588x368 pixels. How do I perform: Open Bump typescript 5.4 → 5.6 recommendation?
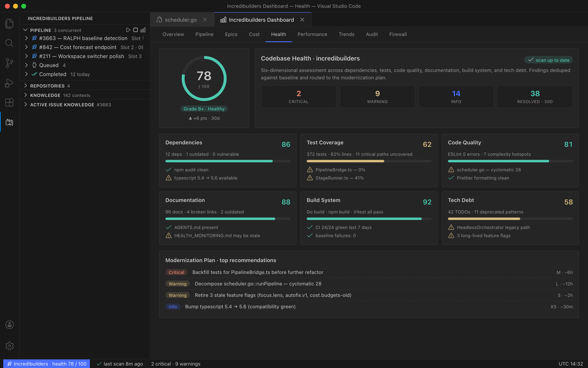[x=369, y=307]
